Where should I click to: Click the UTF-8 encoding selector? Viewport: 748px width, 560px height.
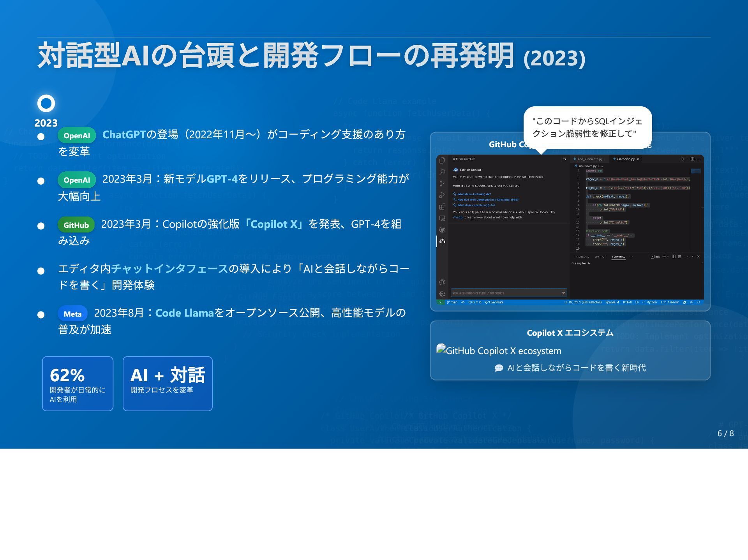627,302
